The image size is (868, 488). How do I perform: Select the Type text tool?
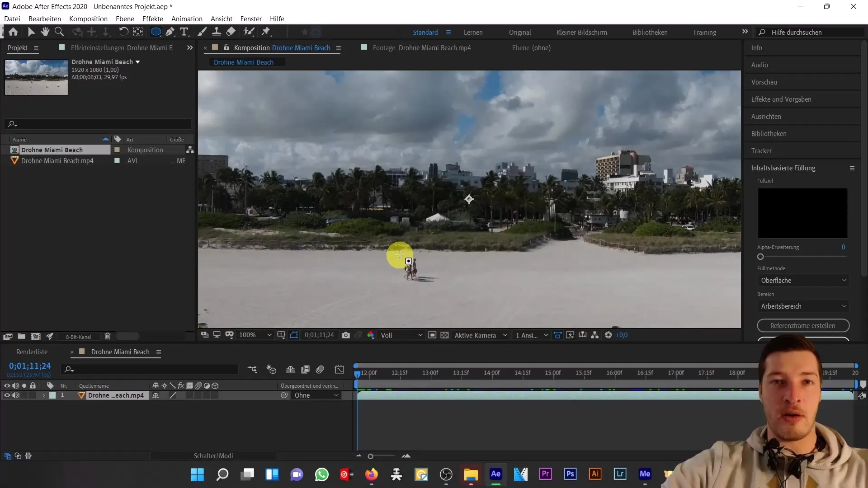[184, 32]
